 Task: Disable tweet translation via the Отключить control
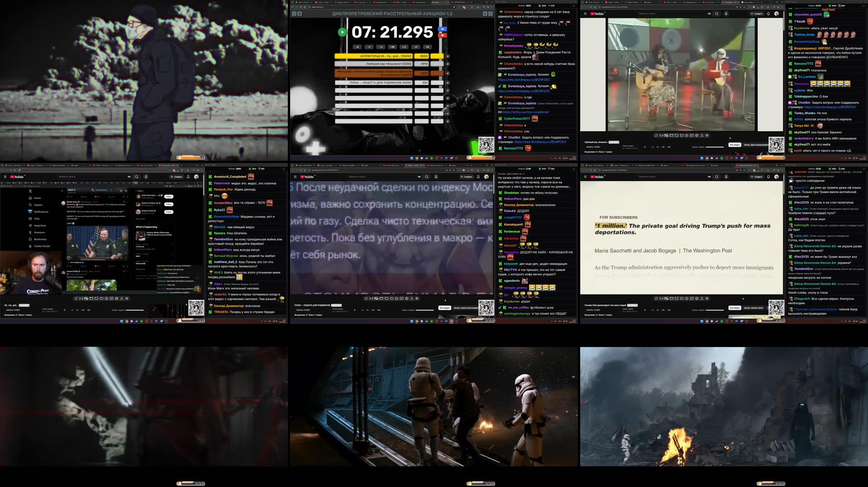click(100, 190)
